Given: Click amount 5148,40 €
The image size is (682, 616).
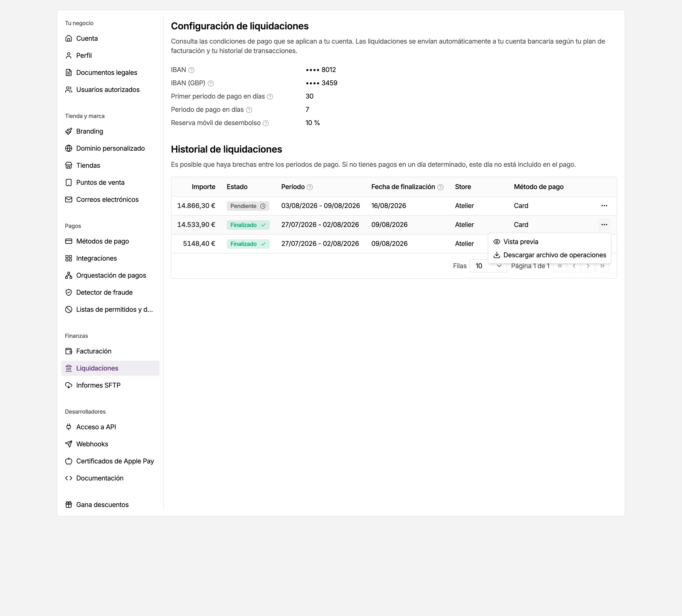Looking at the screenshot, I should pos(199,244).
